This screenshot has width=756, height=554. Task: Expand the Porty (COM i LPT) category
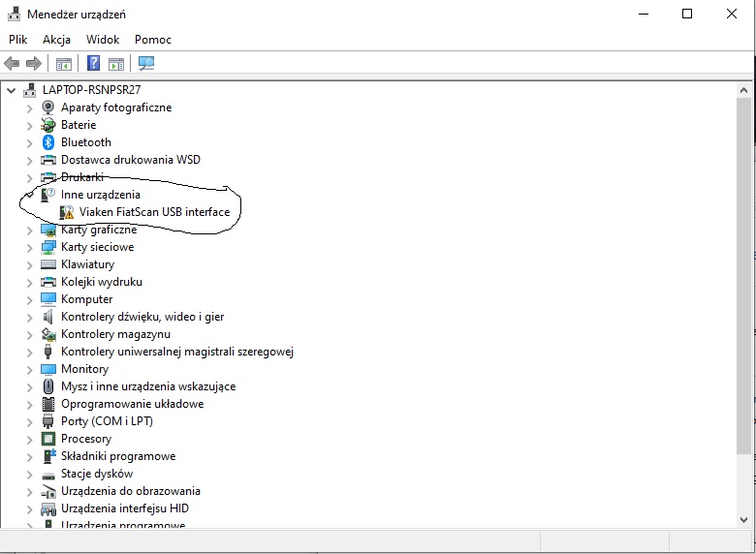point(29,422)
